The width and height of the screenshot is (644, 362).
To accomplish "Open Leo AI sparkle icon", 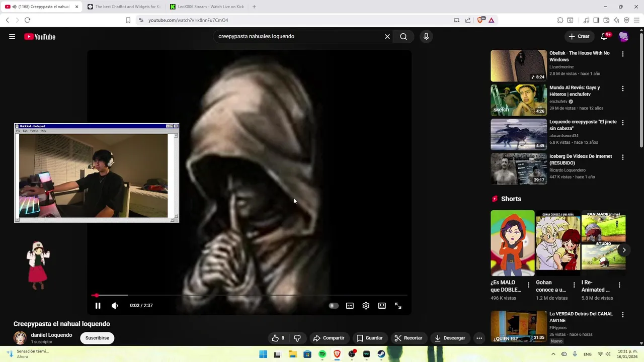I will [x=616, y=20].
